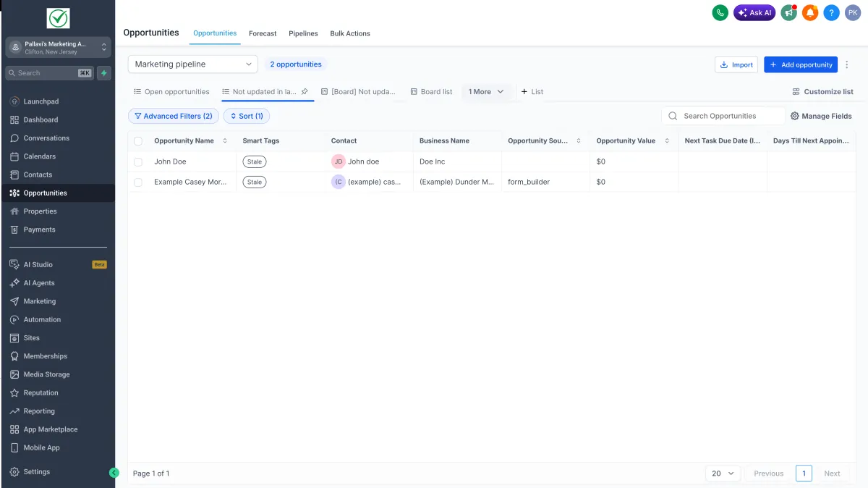Click the green lightning quick actions icon
This screenshot has height=488, width=868.
point(104,73)
